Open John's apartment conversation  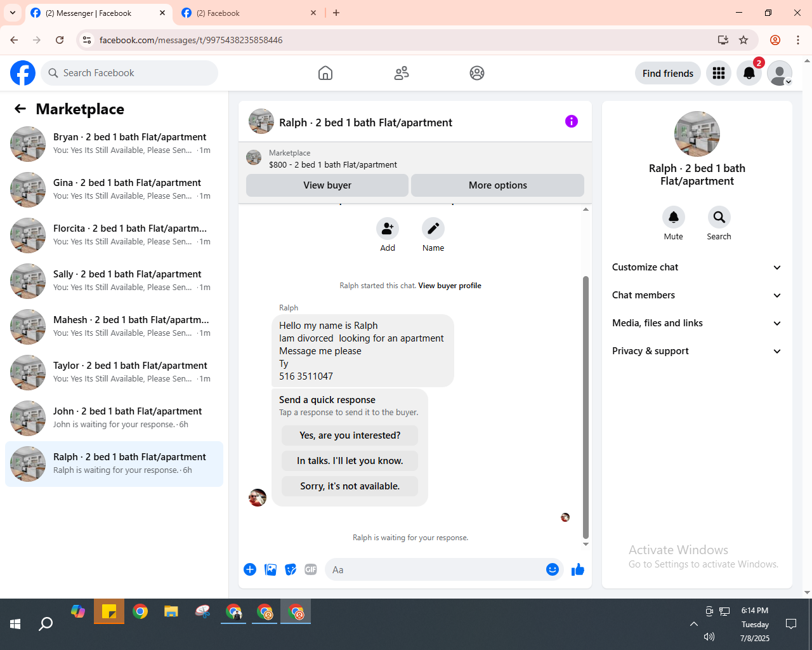pos(114,418)
